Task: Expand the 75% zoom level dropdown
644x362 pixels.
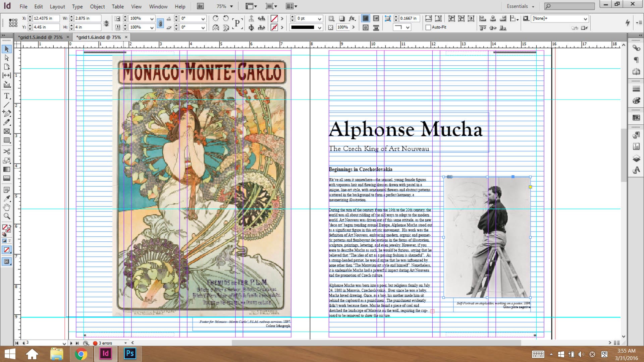Action: [231, 6]
